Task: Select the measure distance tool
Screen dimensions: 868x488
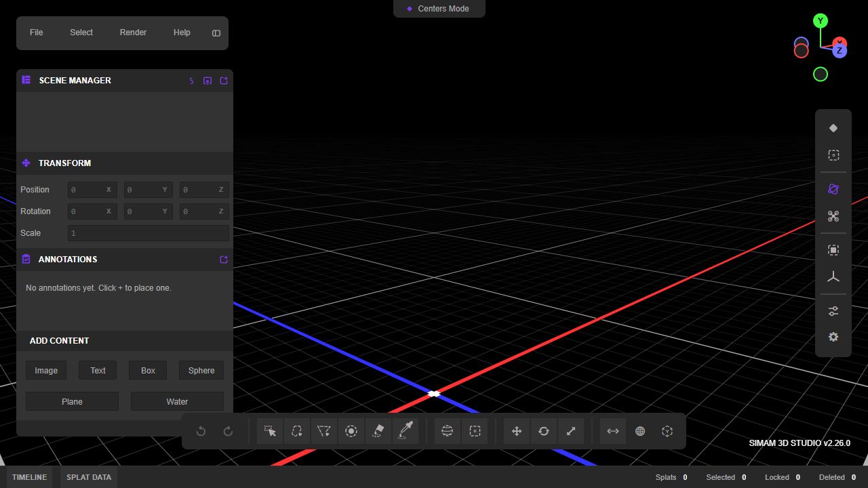Action: [613, 431]
